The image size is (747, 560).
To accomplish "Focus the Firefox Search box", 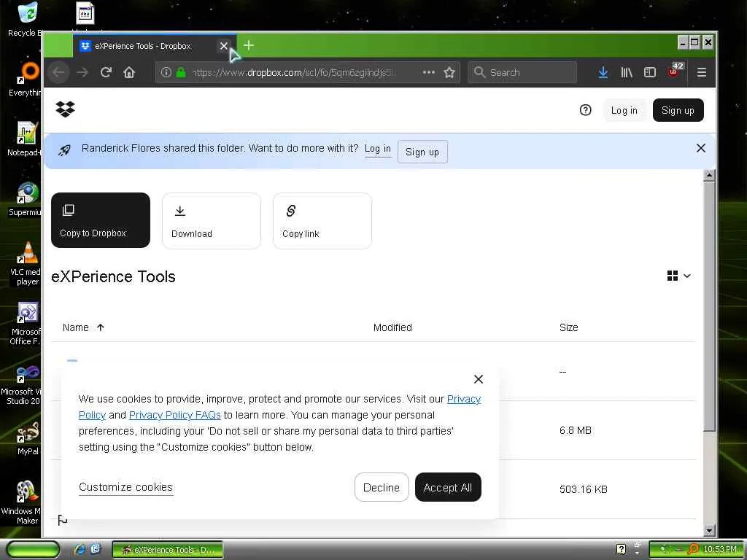I will 522,72.
